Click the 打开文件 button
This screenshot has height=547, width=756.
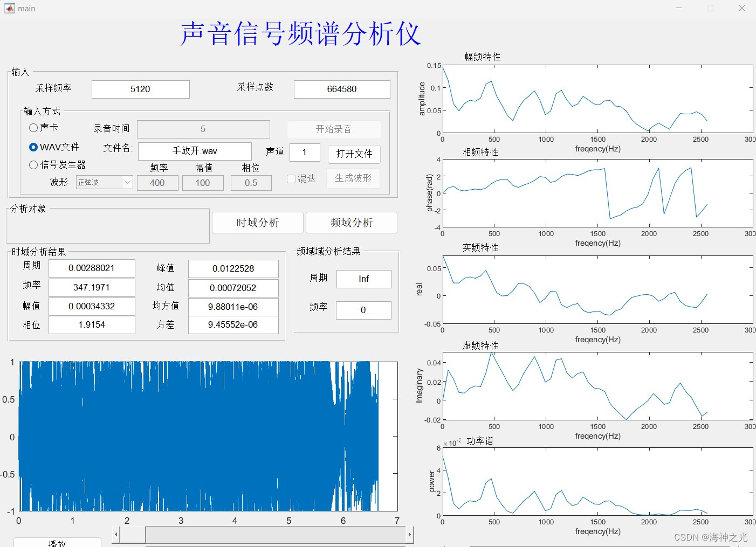(354, 154)
